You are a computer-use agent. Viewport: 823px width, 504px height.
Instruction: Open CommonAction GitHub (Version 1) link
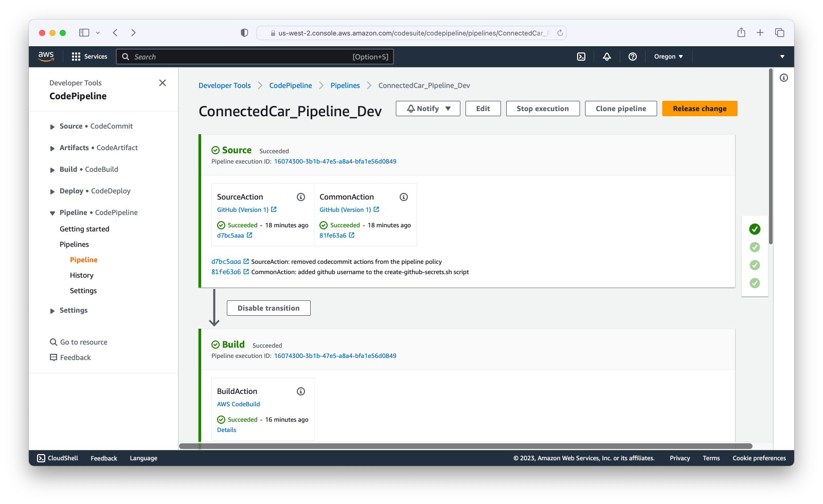[x=349, y=210]
